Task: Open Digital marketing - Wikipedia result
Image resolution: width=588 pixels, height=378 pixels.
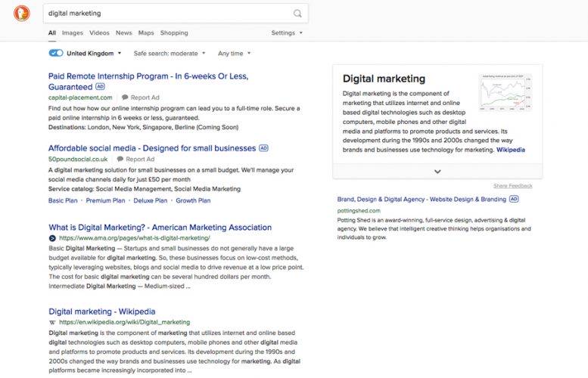Action: 102,311
